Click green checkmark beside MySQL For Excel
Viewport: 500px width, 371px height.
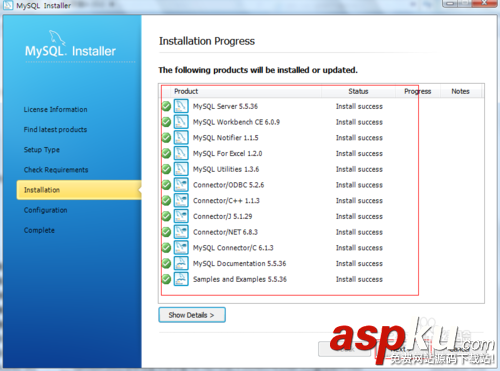click(x=166, y=153)
